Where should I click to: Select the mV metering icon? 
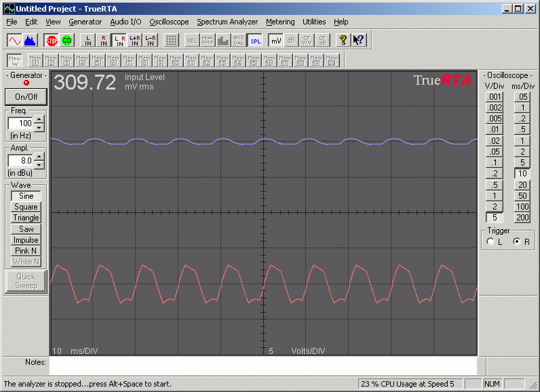coord(276,41)
